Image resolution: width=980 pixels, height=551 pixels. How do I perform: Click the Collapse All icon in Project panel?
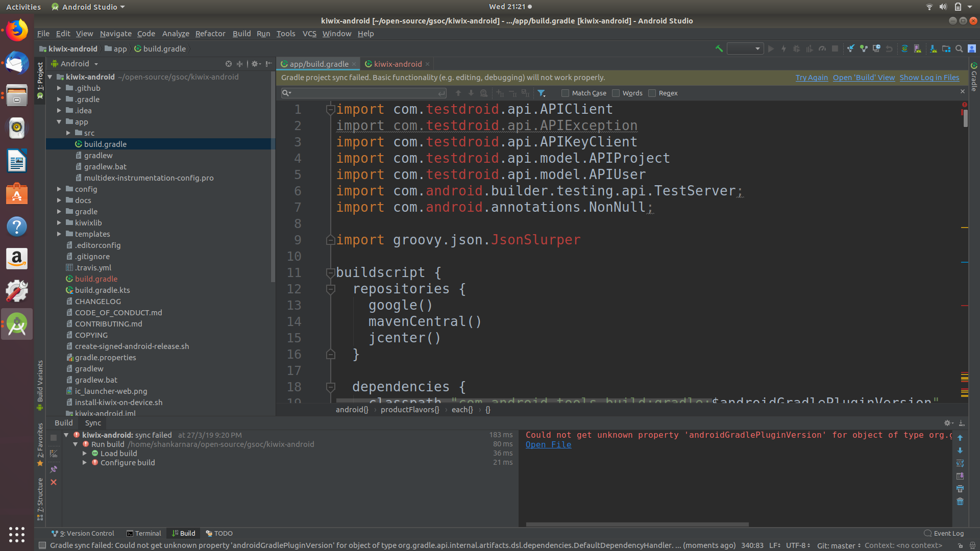pos(240,64)
